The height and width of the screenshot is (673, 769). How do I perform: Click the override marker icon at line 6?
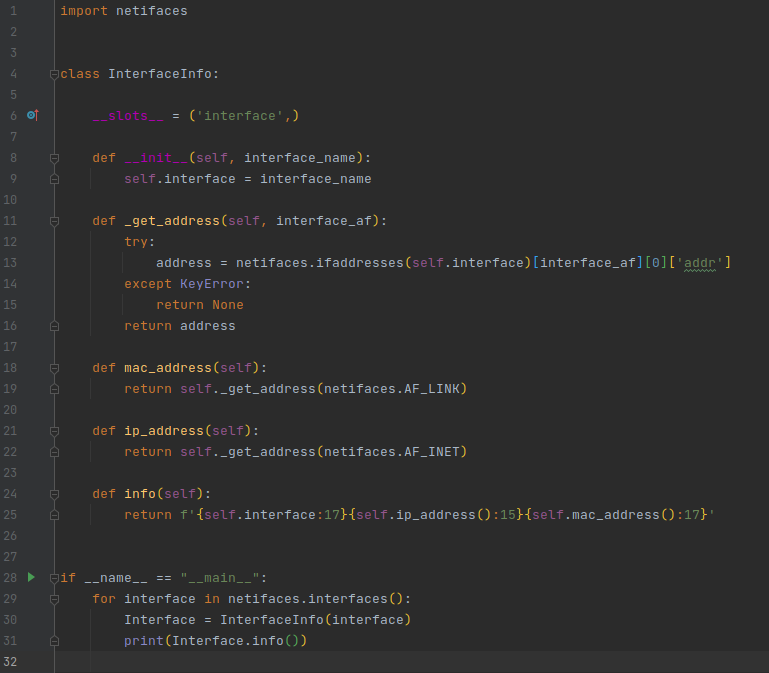point(33,115)
